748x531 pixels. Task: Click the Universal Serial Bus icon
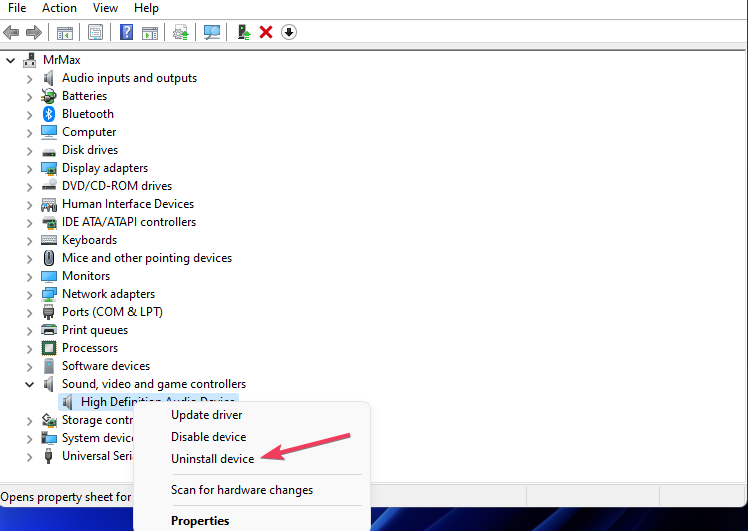pos(48,456)
